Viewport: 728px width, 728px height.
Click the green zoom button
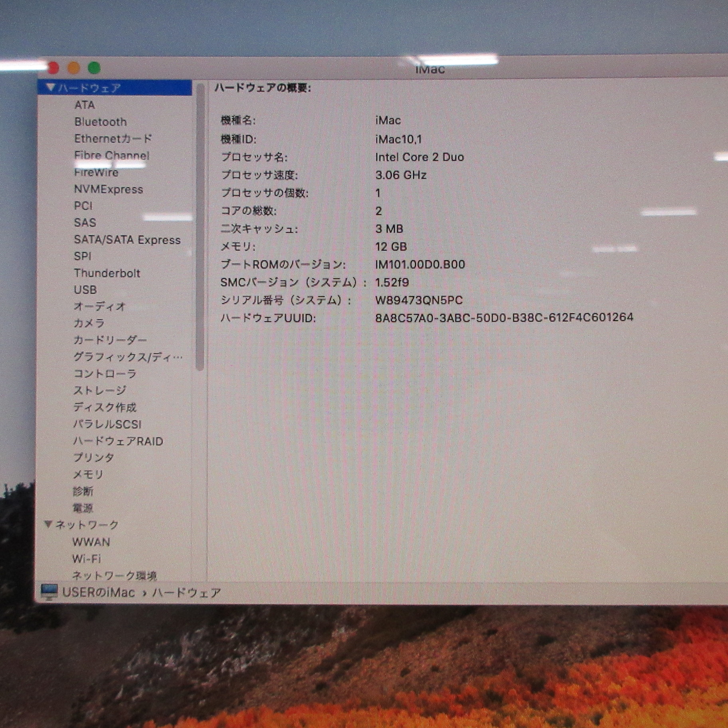pyautogui.click(x=94, y=68)
